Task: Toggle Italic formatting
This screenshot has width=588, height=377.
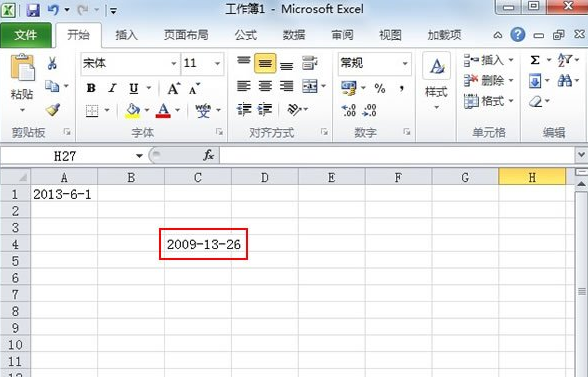Action: click(112, 88)
